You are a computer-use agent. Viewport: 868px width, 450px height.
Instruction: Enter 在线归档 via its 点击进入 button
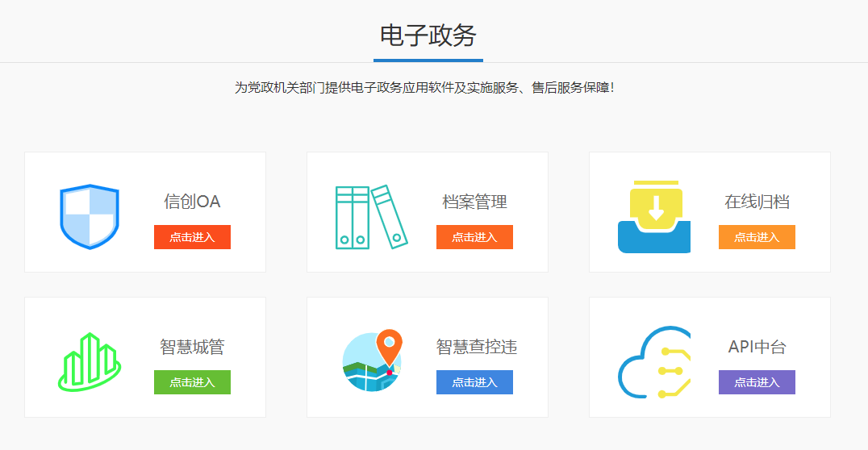pyautogui.click(x=757, y=237)
